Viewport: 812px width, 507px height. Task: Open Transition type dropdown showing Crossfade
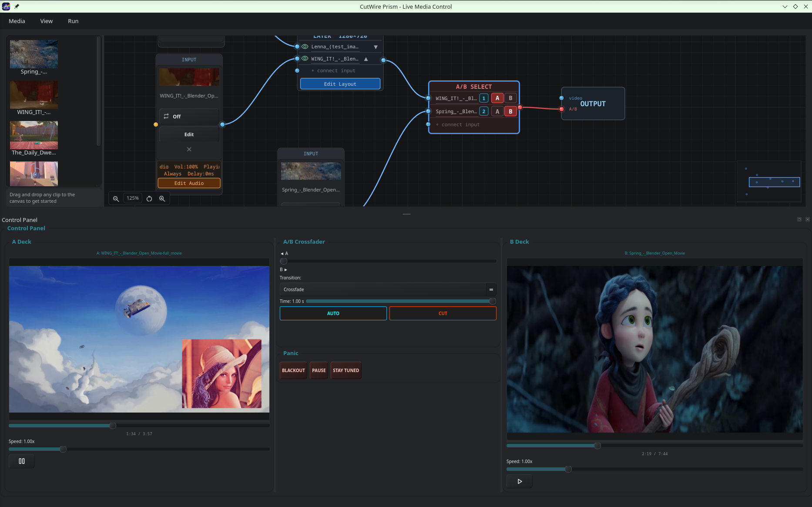pyautogui.click(x=388, y=289)
